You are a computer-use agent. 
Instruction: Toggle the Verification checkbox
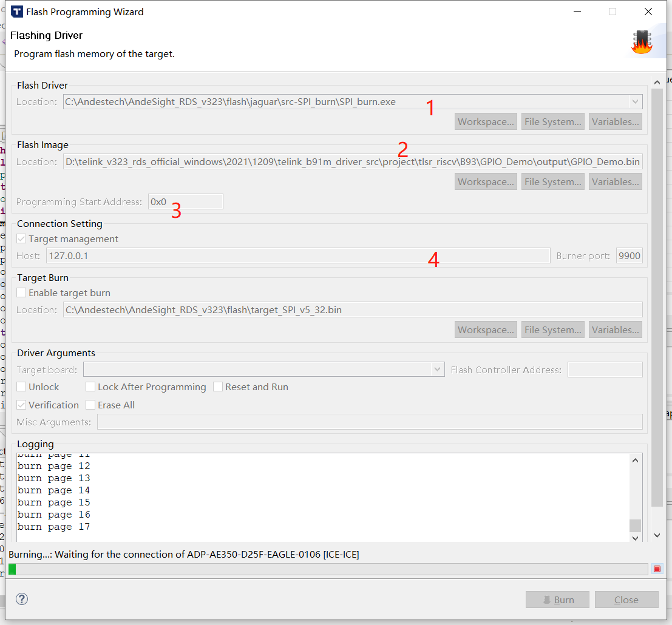tap(21, 405)
